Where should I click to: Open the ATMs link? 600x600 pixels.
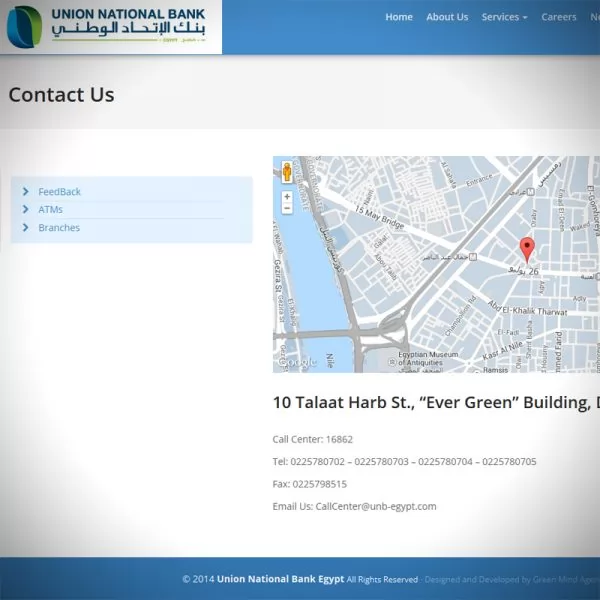(x=50, y=210)
